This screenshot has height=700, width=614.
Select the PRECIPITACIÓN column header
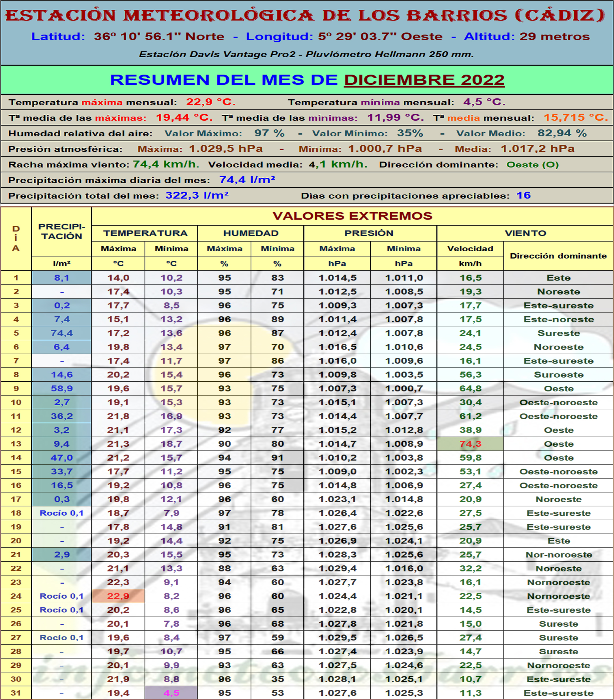pyautogui.click(x=61, y=231)
